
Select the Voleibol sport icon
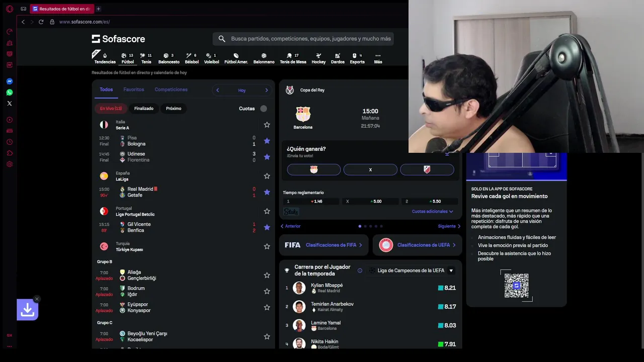tap(211, 58)
